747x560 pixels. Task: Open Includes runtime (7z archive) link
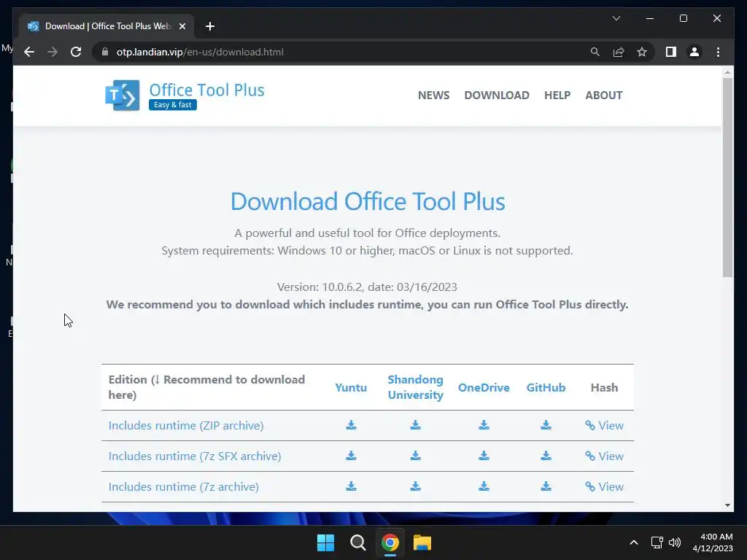click(183, 486)
